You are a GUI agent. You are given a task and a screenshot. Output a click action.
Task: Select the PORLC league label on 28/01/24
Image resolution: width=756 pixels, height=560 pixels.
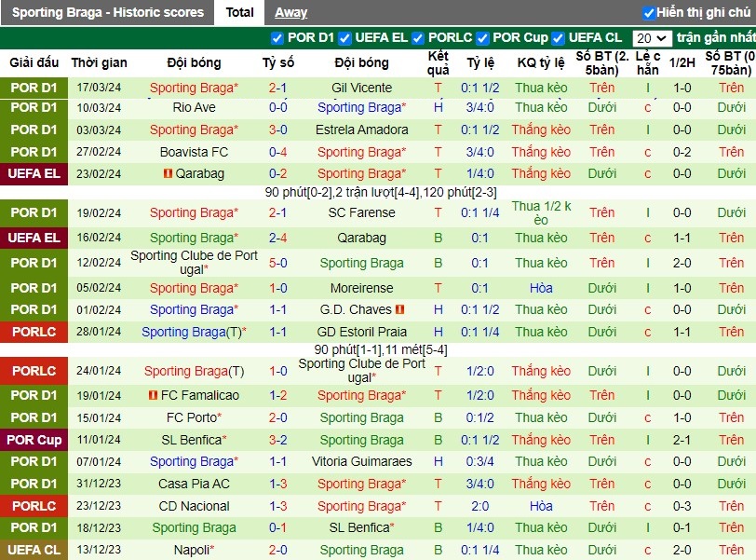(x=34, y=332)
